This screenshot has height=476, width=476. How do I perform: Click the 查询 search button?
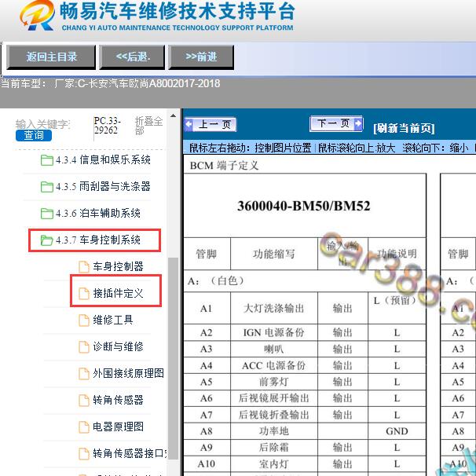(x=34, y=135)
